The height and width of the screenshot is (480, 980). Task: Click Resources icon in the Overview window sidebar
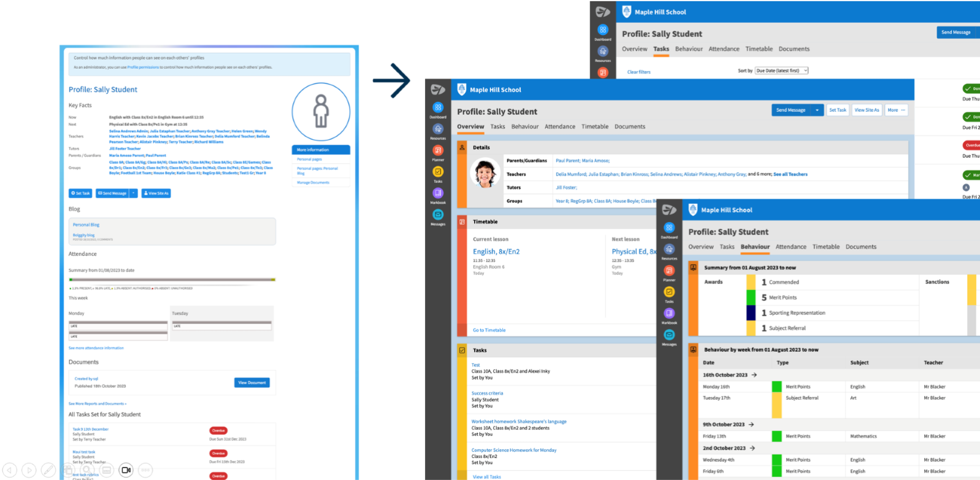(438, 129)
